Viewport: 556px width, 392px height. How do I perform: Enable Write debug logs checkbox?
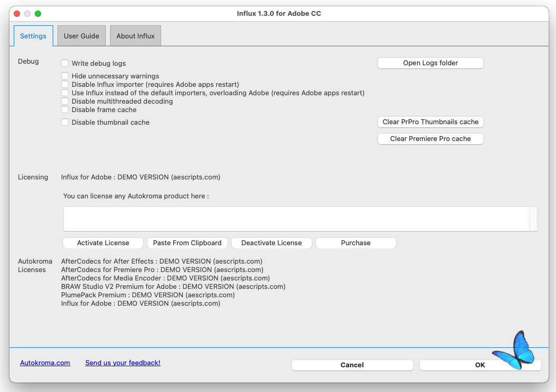click(65, 63)
